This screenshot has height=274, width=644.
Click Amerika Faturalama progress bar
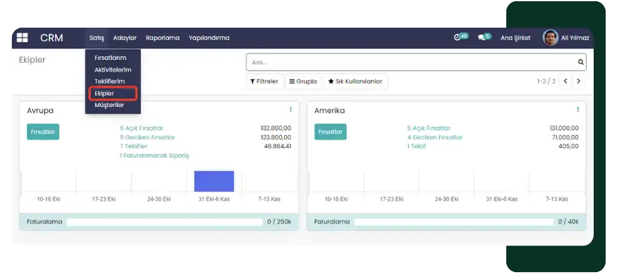click(454, 222)
